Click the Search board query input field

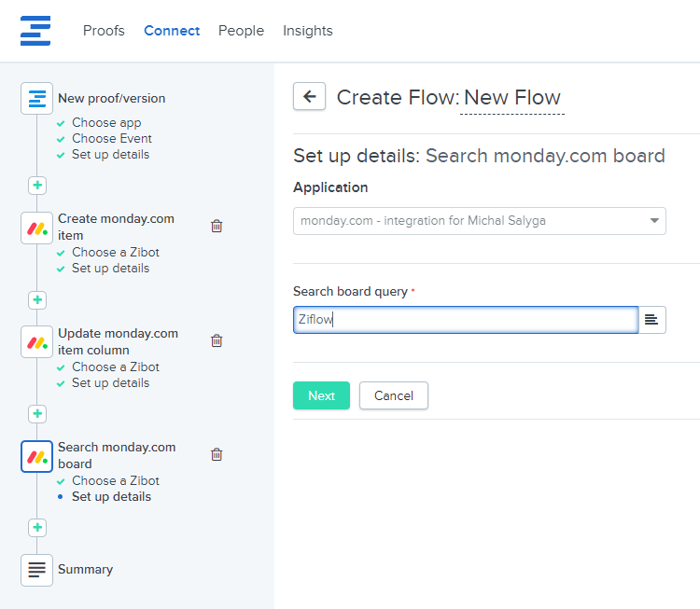[x=465, y=320]
